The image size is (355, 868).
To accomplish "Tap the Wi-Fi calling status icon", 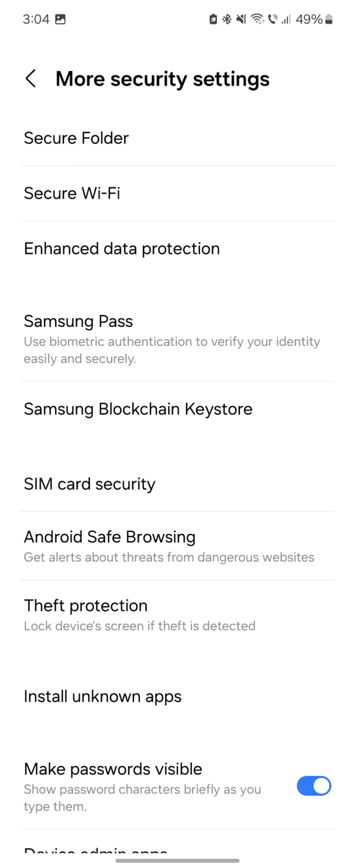I will [273, 19].
